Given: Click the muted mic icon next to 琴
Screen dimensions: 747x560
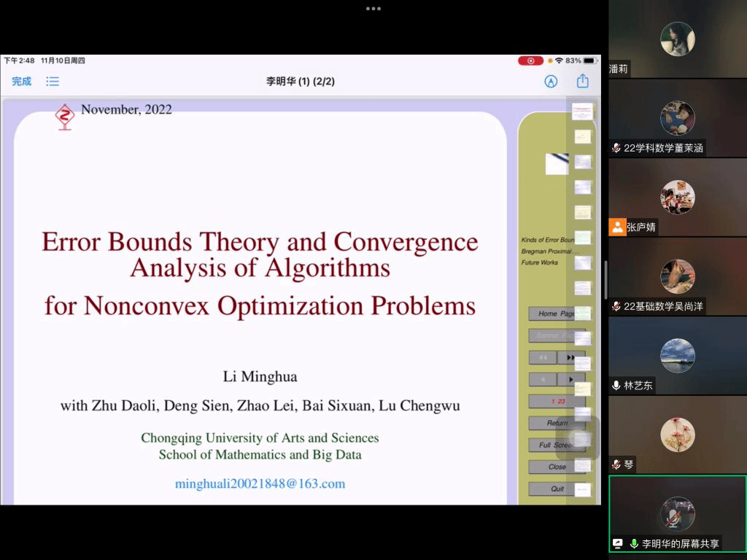Looking at the screenshot, I should [x=617, y=464].
